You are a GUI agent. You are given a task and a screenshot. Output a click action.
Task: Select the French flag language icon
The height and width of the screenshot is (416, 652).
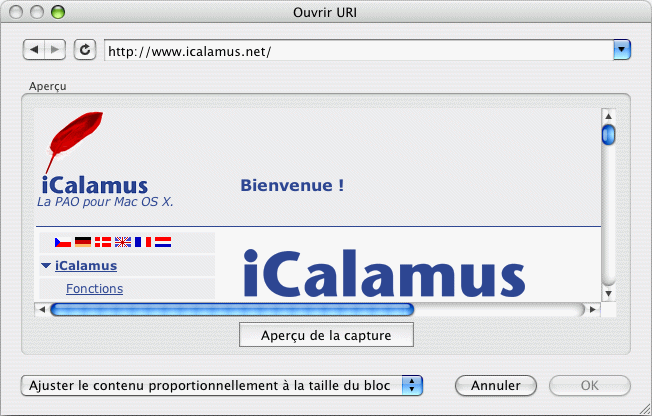tap(143, 242)
